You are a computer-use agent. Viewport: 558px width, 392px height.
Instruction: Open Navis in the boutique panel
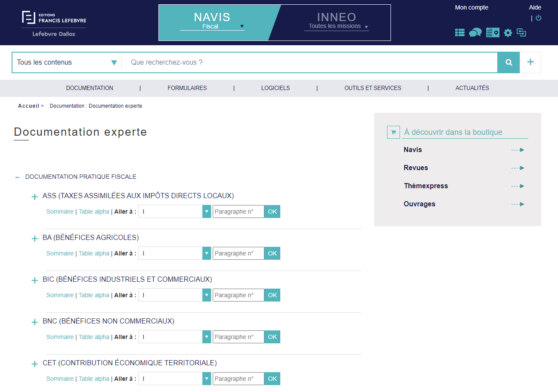point(413,150)
